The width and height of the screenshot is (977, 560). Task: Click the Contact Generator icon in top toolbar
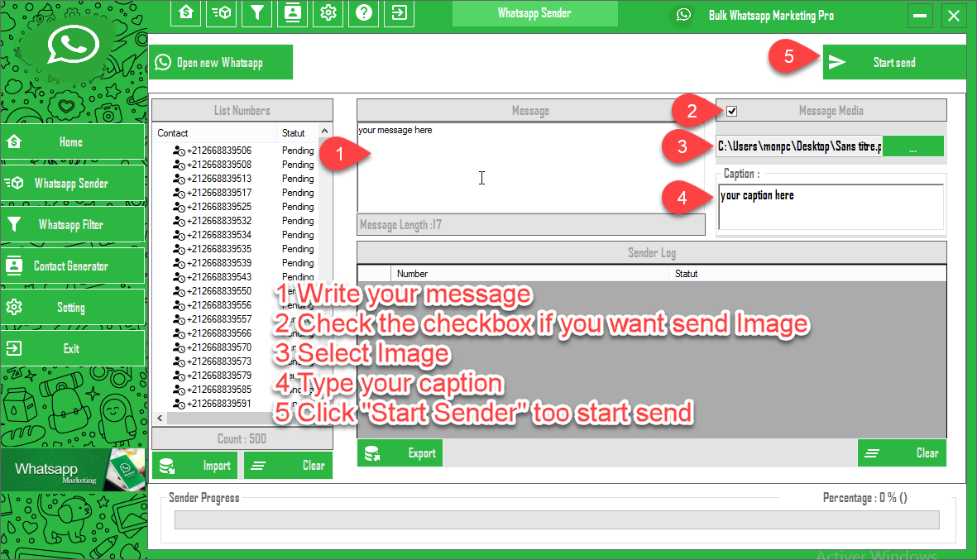click(293, 13)
